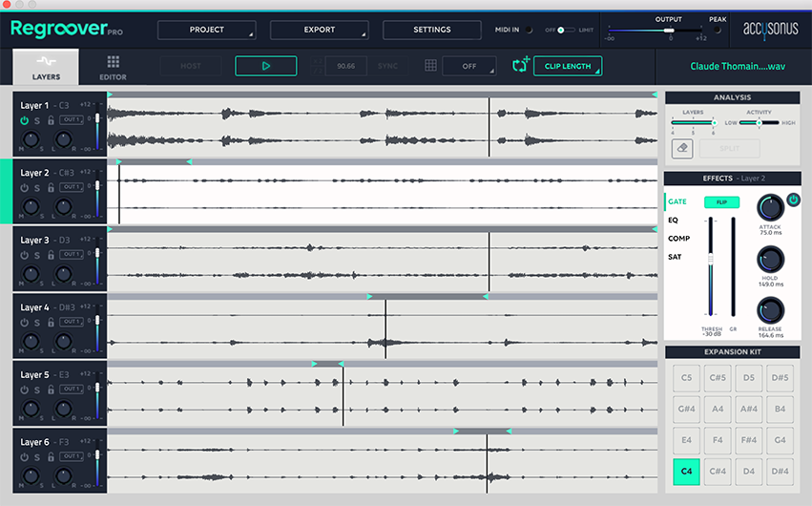Screen dimensions: 812x506
Task: Solo Layer 1
Action: point(37,120)
